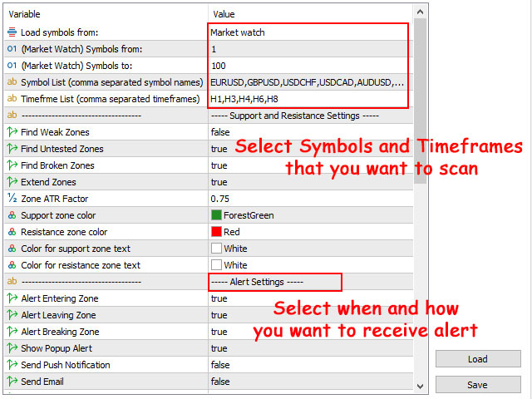Click integer icon next to Symbols from
The height and width of the screenshot is (399, 532).
[x=12, y=49]
